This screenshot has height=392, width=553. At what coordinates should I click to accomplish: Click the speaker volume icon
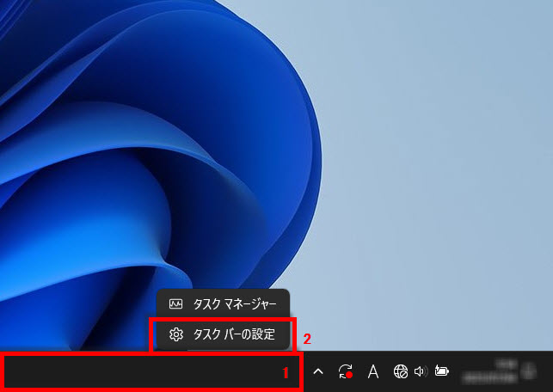point(421,371)
